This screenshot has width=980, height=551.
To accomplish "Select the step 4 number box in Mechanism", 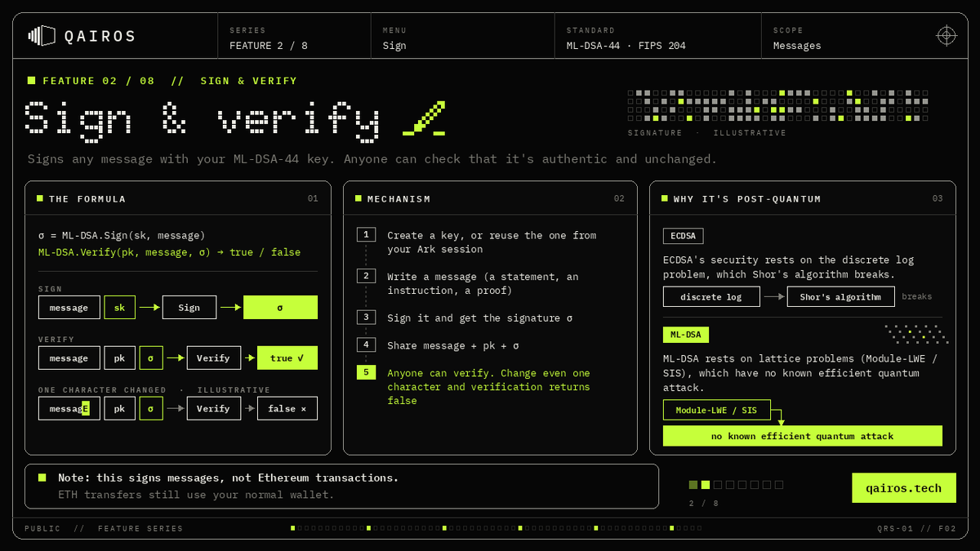I will tap(367, 344).
